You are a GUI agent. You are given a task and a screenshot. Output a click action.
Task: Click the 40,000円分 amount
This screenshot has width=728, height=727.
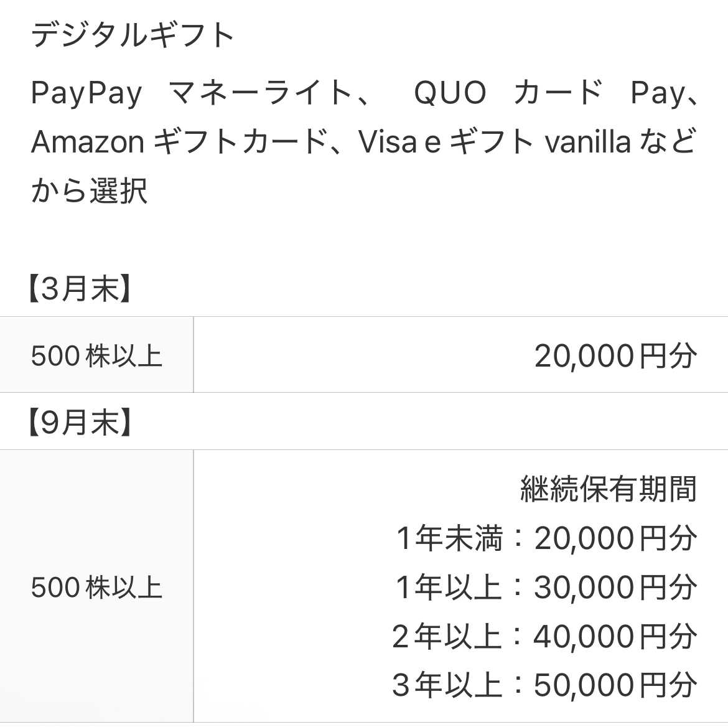coord(615,636)
